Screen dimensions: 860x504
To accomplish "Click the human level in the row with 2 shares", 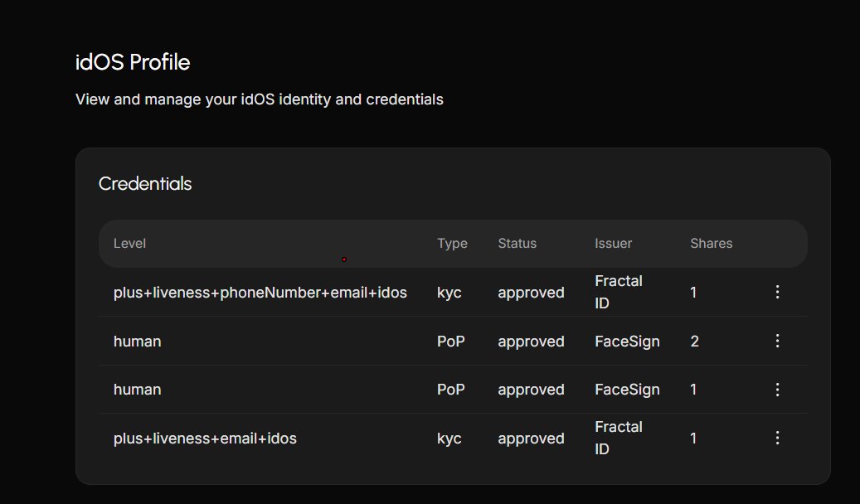I will click(x=137, y=342).
